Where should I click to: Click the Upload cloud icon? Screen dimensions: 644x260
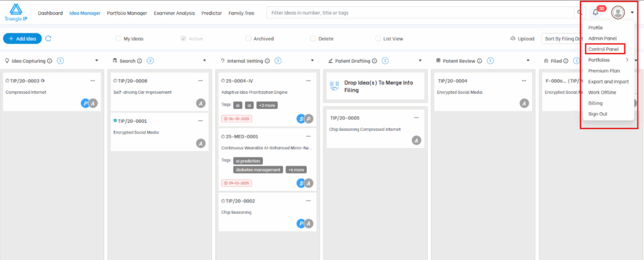(x=513, y=38)
